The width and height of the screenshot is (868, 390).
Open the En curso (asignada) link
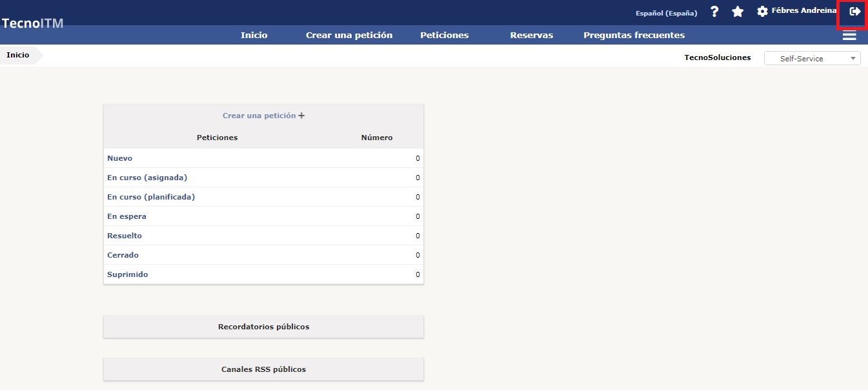pos(147,178)
